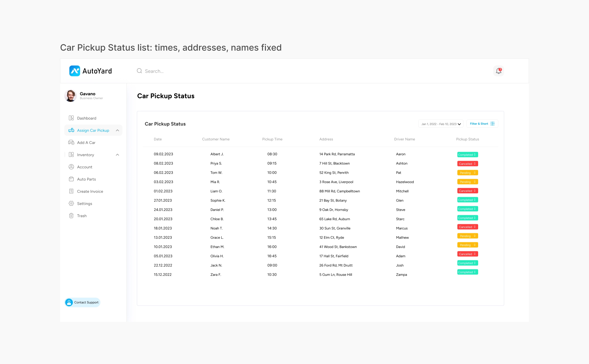Screen dimensions: 589x364
Task: Click Gavano's profile avatar
Action: pyautogui.click(x=71, y=96)
